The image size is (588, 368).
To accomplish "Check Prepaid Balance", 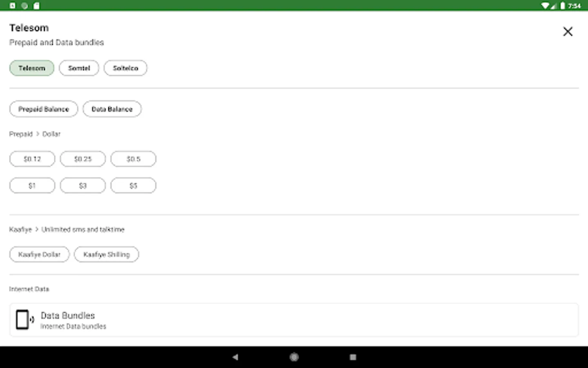I will 44,109.
